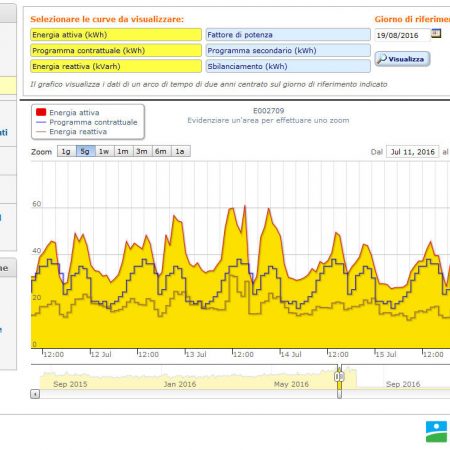Select the 5g zoom range
The image size is (450, 450).
coord(85,151)
